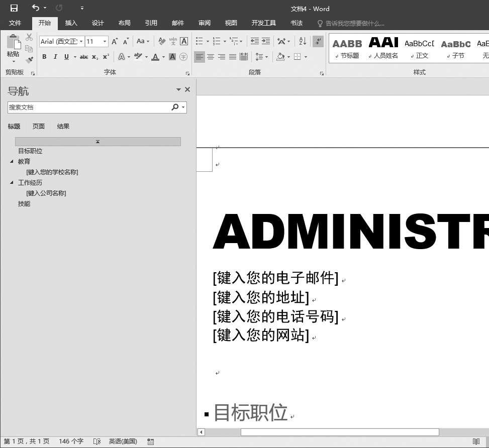Activate the Format Painter brush

(29, 60)
